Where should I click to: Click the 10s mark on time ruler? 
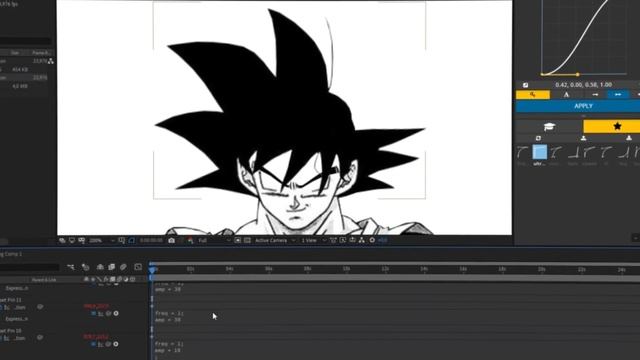click(347, 269)
